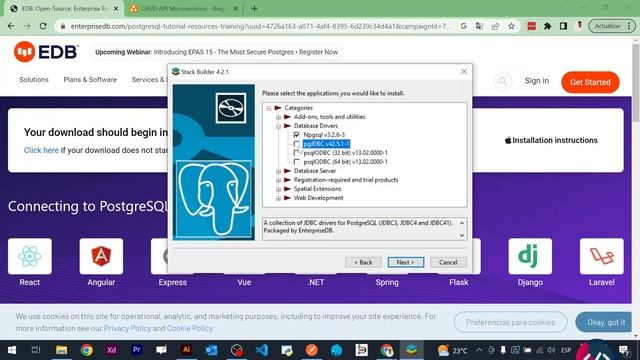Bookmark this page with star icon
This screenshot has height=360, width=640.
pyautogui.click(x=511, y=26)
